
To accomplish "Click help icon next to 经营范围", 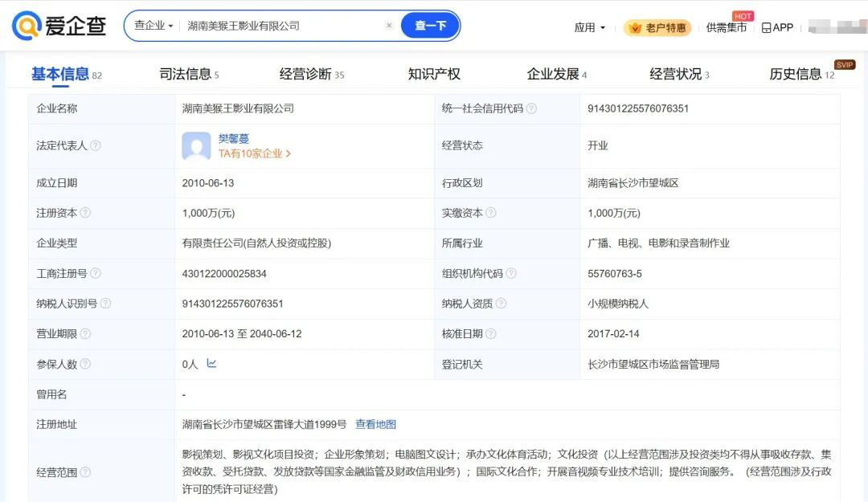I will [85, 472].
